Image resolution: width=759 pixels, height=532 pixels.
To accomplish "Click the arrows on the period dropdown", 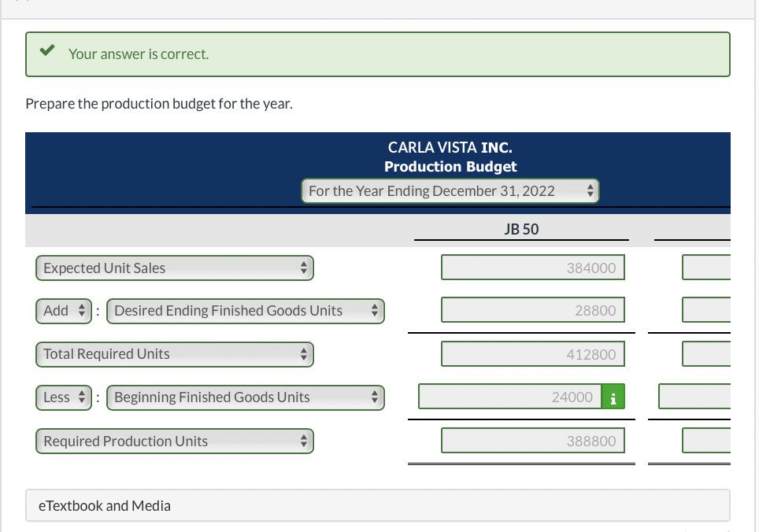I will tap(589, 190).
